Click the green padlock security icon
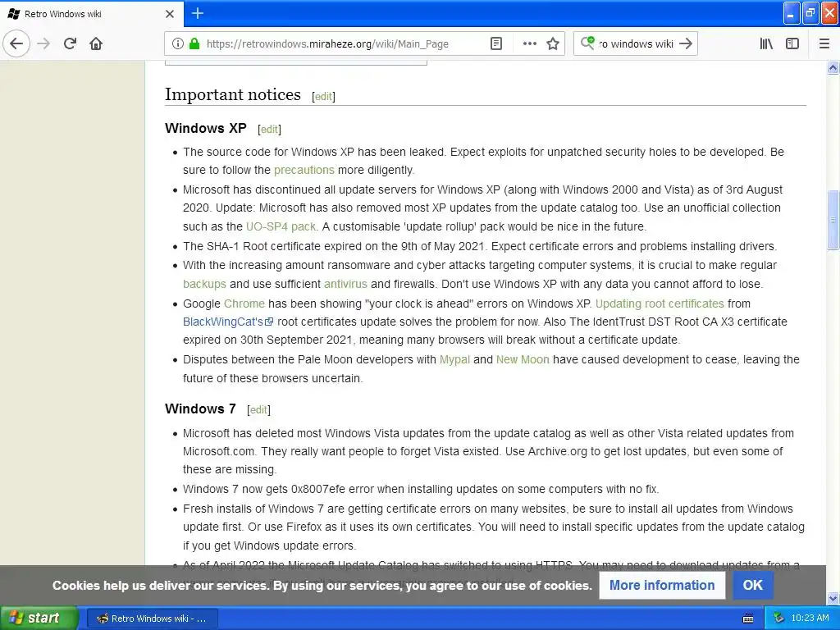 [194, 43]
